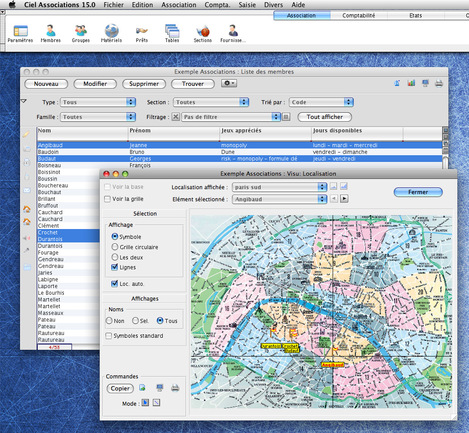Open the Filtrage dropdown
This screenshot has width=469, height=433.
point(231,117)
